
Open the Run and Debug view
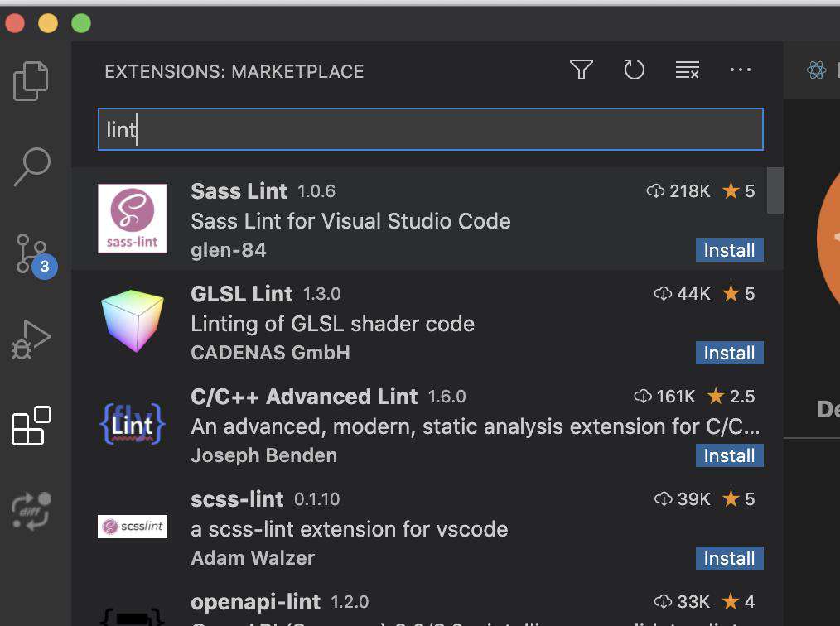[31, 339]
